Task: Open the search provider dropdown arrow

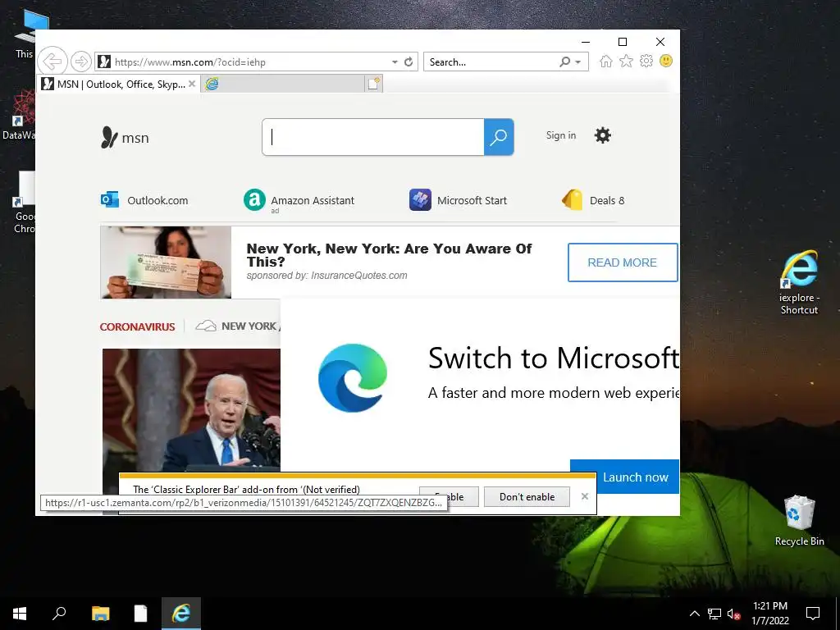Action: pos(578,62)
